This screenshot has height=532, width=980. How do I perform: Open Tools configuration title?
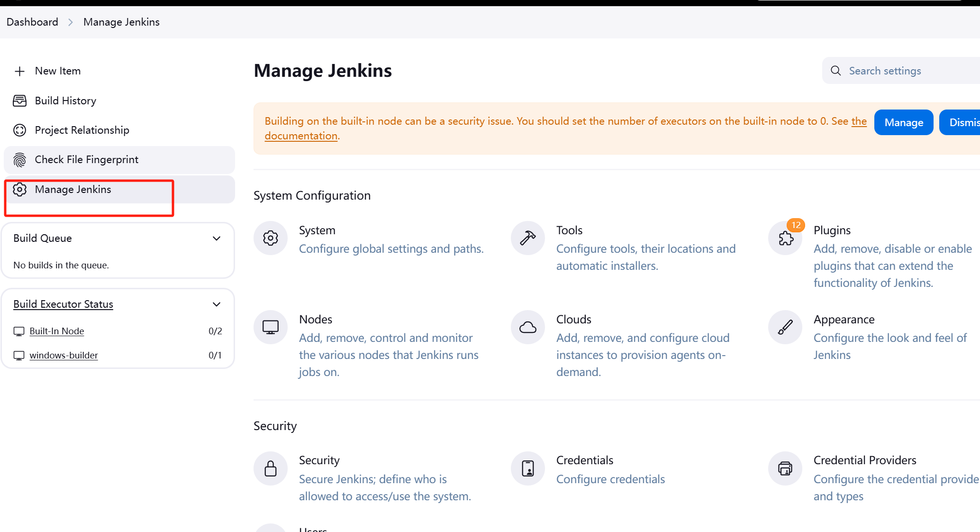(x=569, y=230)
